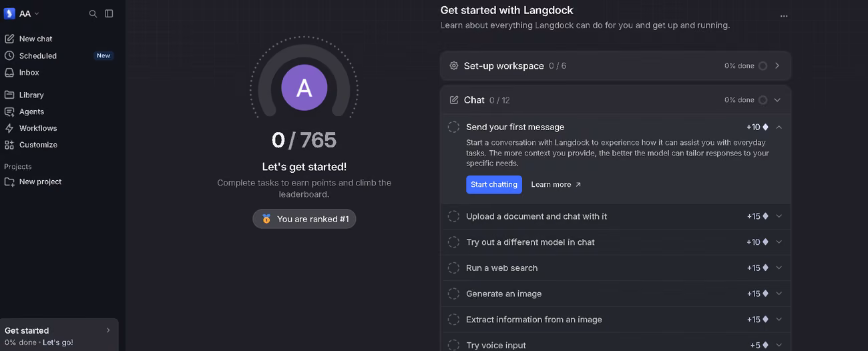Click the Chat section progress circle
This screenshot has width=868, height=351.
pos(763,100)
